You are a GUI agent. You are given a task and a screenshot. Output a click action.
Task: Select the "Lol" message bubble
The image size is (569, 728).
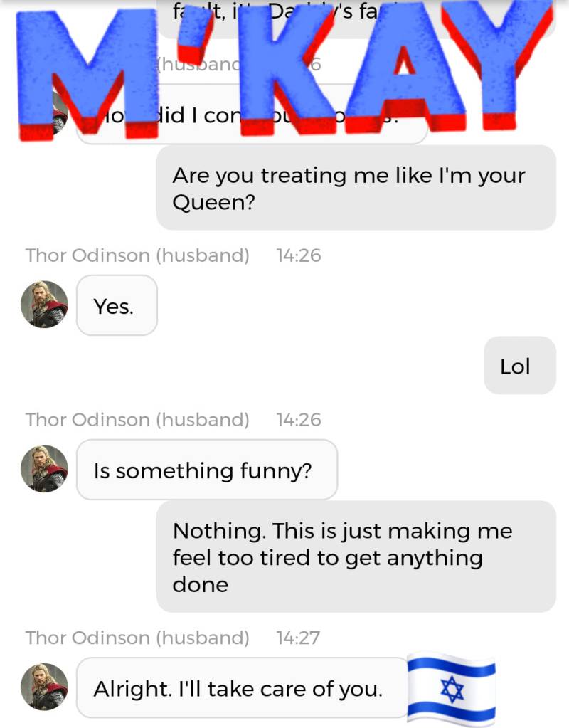click(520, 366)
